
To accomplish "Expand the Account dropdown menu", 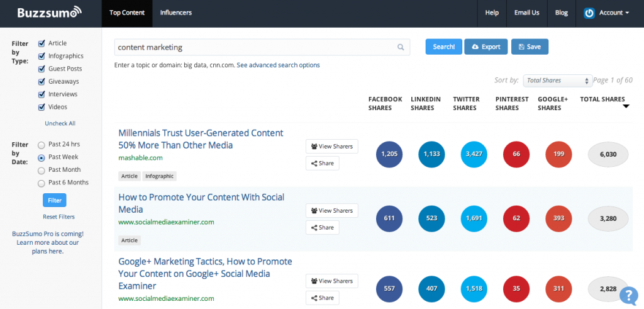I will tap(607, 13).
